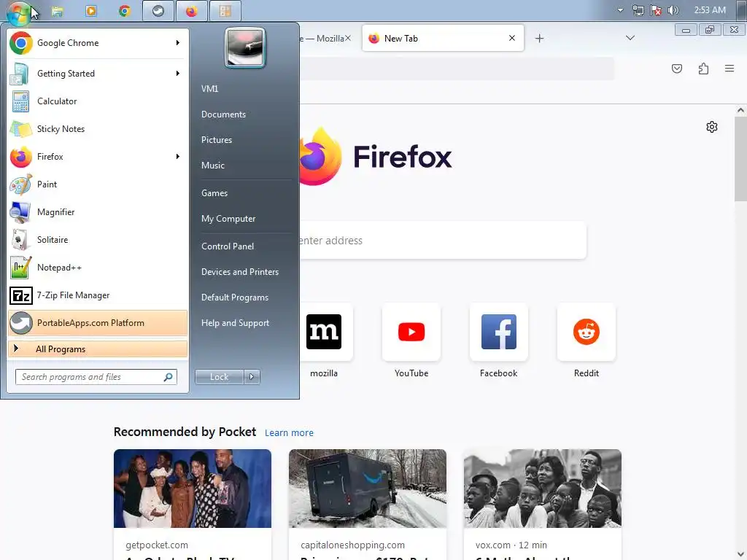Open the media player taskbar icon

(x=91, y=11)
